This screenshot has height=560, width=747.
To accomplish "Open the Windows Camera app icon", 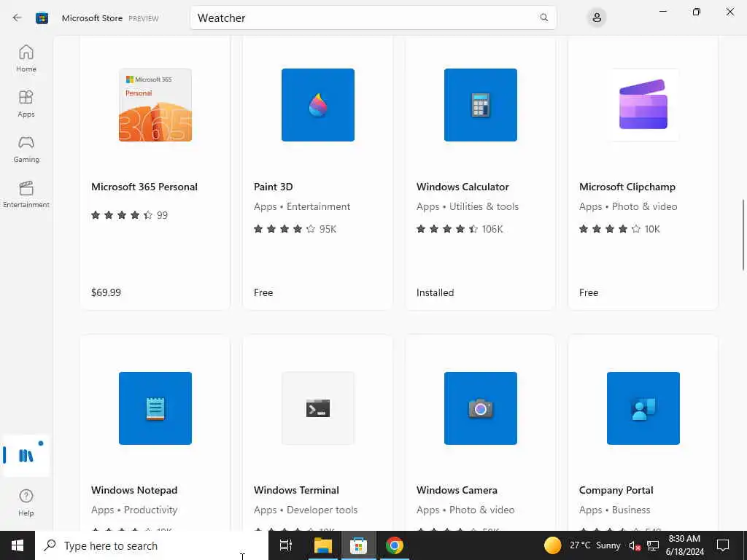I will (480, 408).
